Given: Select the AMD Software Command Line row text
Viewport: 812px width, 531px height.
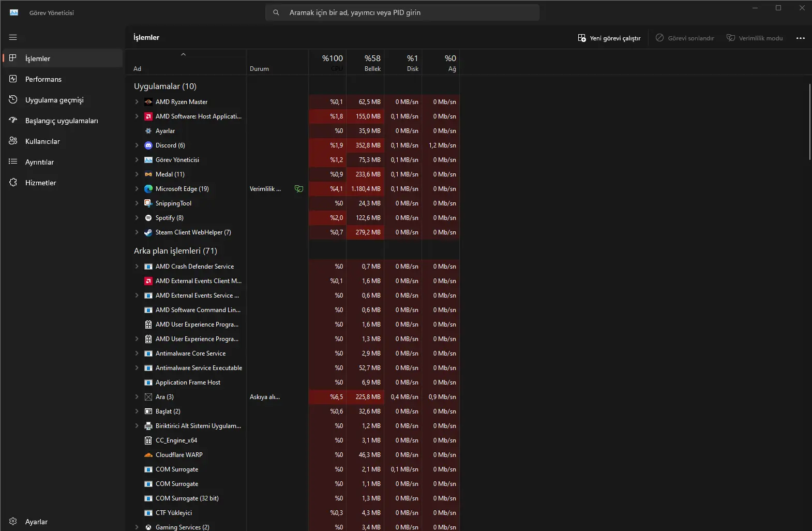Looking at the screenshot, I should click(198, 310).
